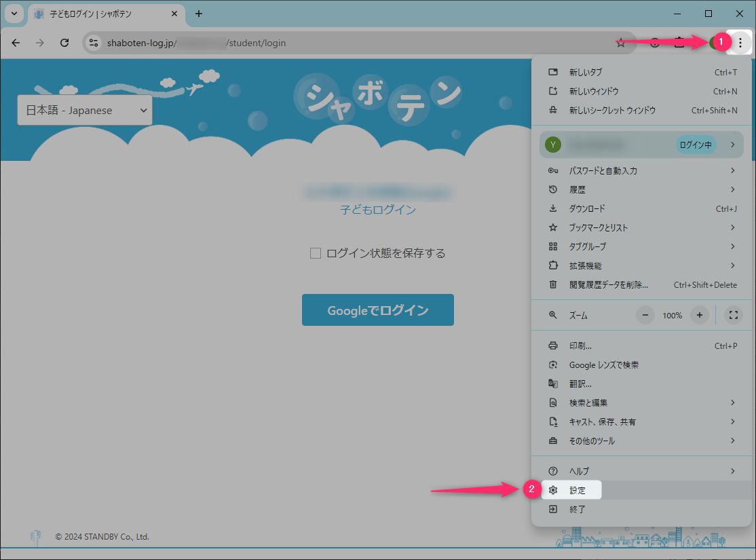Enter fullscreen with the zoom row icon
Image resolution: width=756 pixels, height=560 pixels.
point(734,316)
